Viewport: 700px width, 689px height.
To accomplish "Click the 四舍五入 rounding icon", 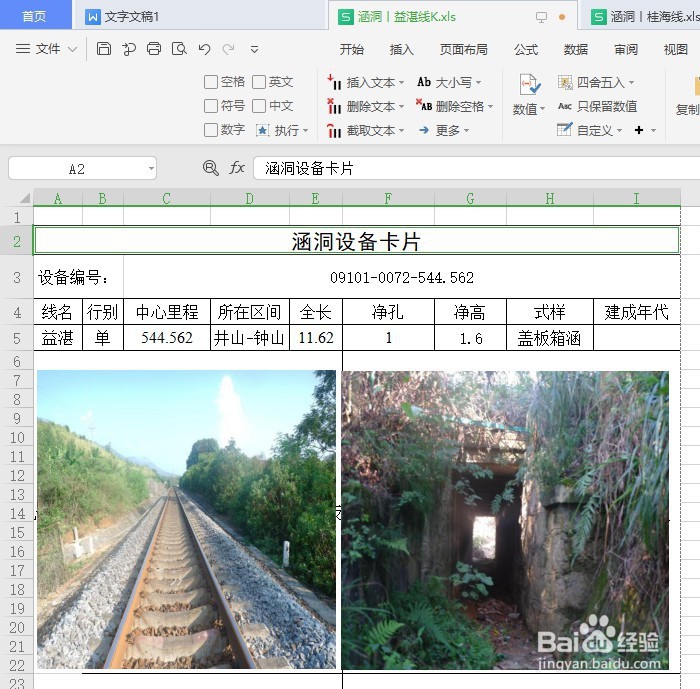I will [565, 82].
